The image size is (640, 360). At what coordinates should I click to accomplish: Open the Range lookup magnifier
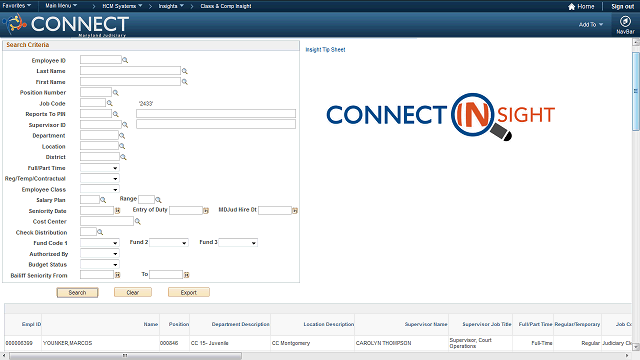click(158, 200)
